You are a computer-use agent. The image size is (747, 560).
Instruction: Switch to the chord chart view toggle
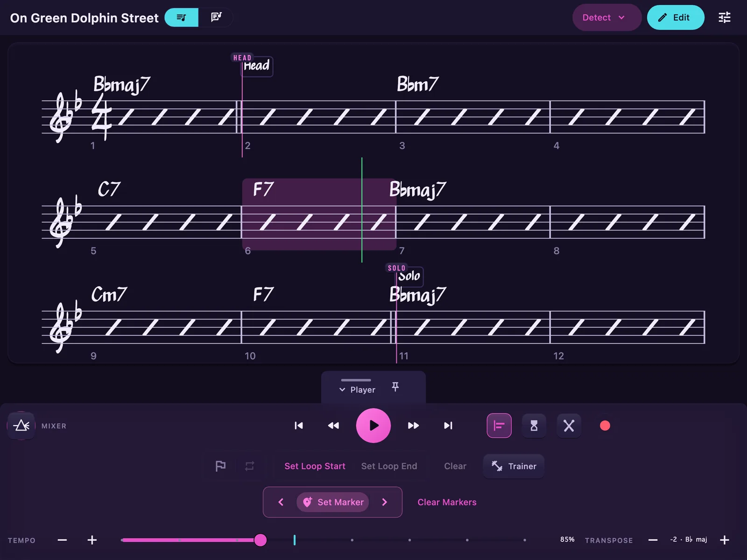click(x=182, y=18)
